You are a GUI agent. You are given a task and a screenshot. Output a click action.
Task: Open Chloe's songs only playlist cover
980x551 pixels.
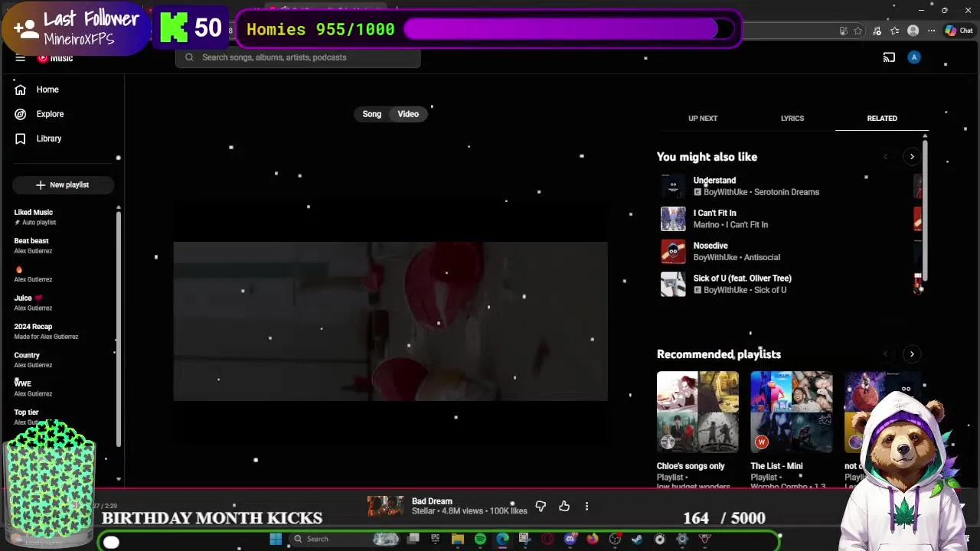[697, 412]
